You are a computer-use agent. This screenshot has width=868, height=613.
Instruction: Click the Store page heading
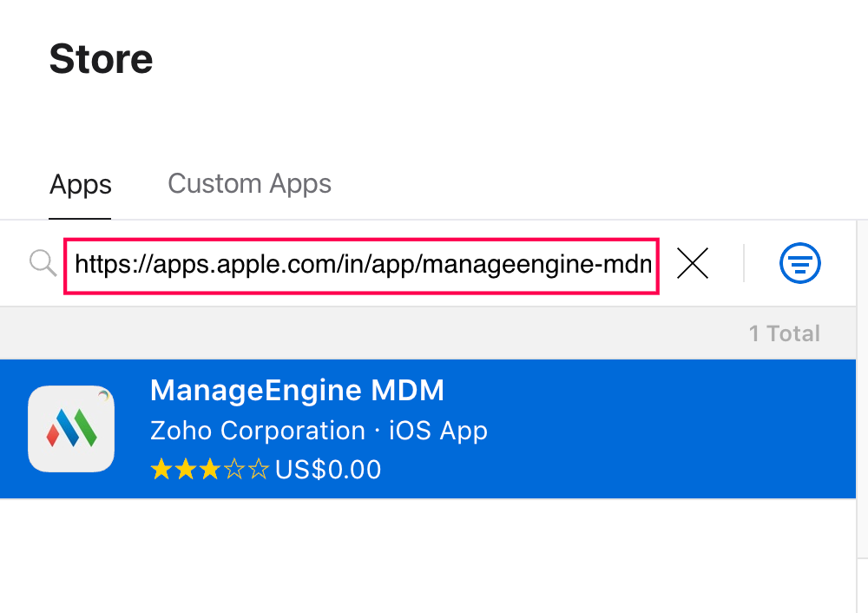tap(101, 59)
